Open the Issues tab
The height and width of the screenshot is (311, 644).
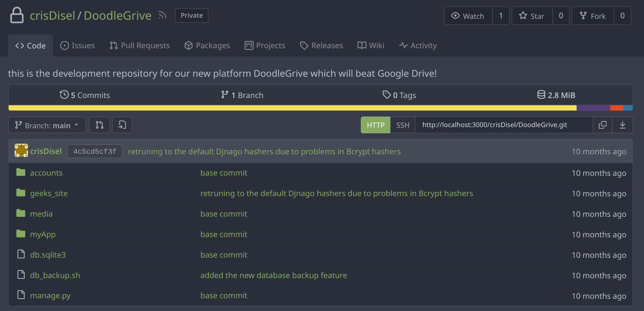[x=77, y=45]
